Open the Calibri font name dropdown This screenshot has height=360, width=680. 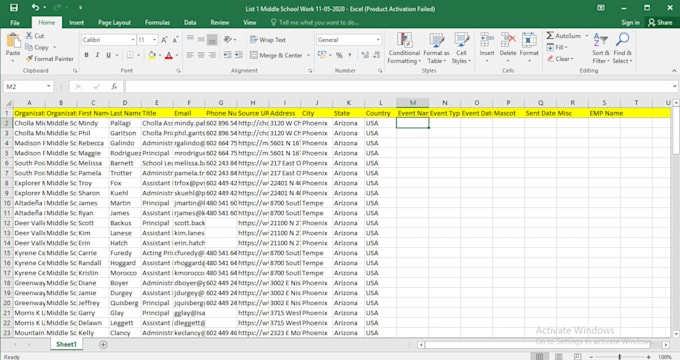pyautogui.click(x=133, y=40)
